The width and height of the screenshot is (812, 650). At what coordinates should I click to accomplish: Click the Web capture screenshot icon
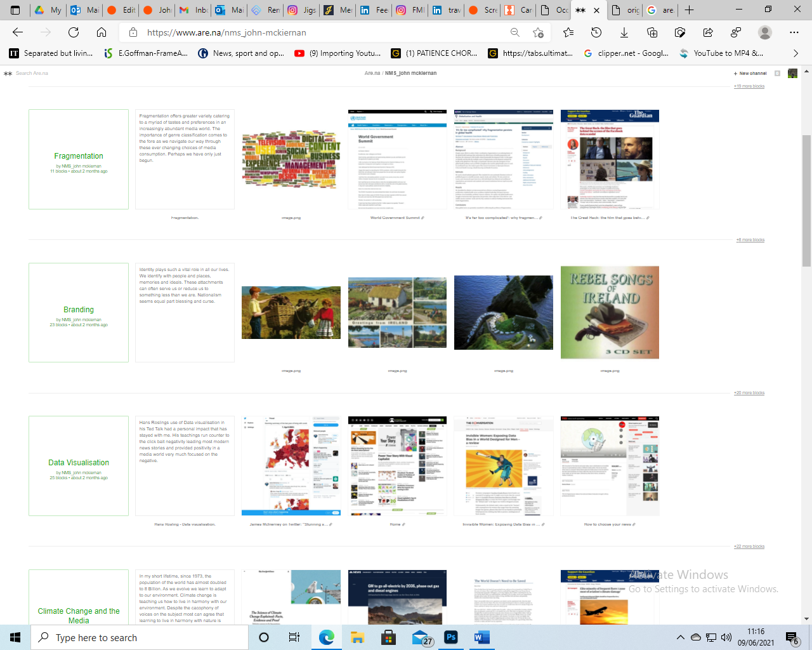pos(680,32)
